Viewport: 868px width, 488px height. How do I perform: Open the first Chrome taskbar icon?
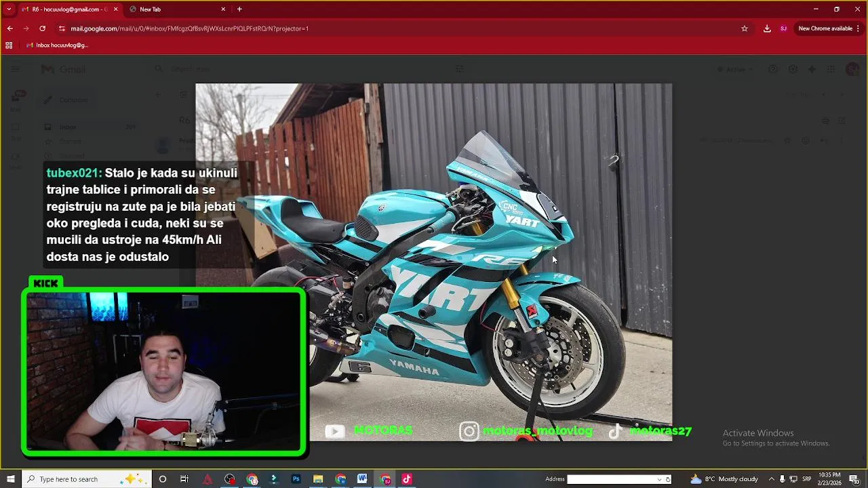pyautogui.click(x=252, y=479)
